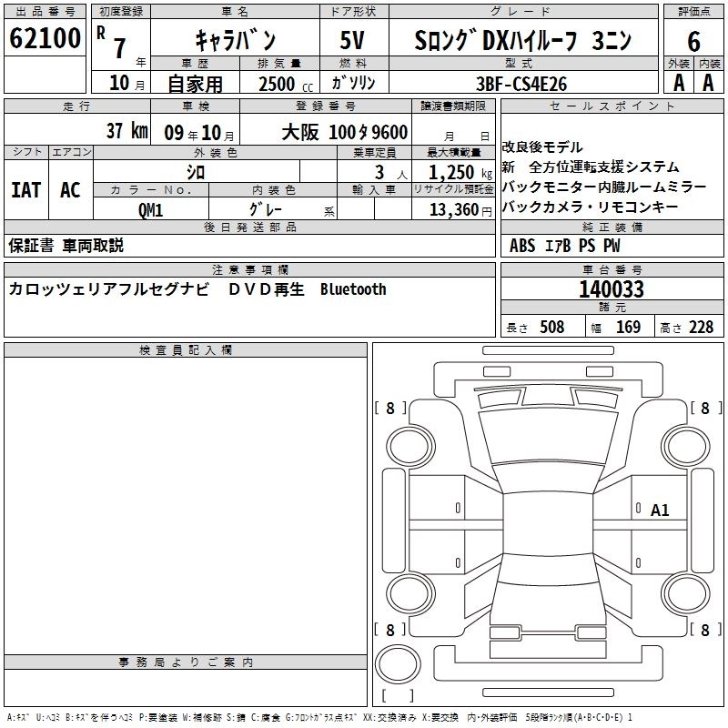Screen dimensions: 728x728
Task: Select the chassis number 140033
Action: pyautogui.click(x=612, y=289)
